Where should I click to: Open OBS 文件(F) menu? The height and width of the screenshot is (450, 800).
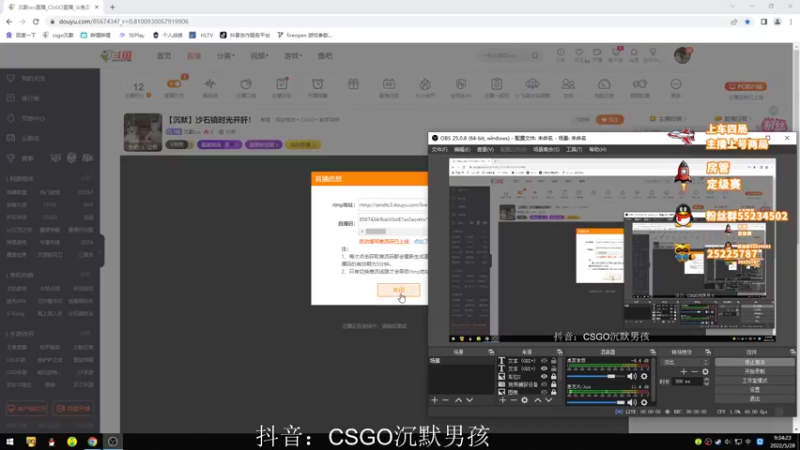coord(439,149)
